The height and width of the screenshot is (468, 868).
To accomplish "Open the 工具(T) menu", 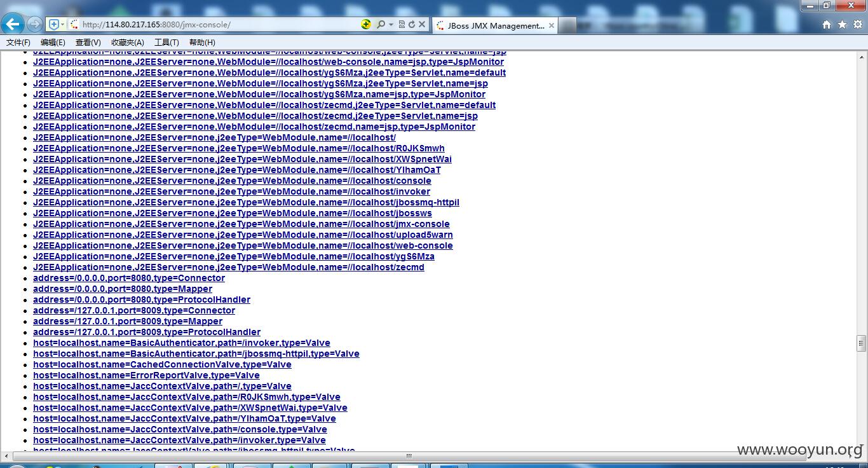I will tap(166, 43).
